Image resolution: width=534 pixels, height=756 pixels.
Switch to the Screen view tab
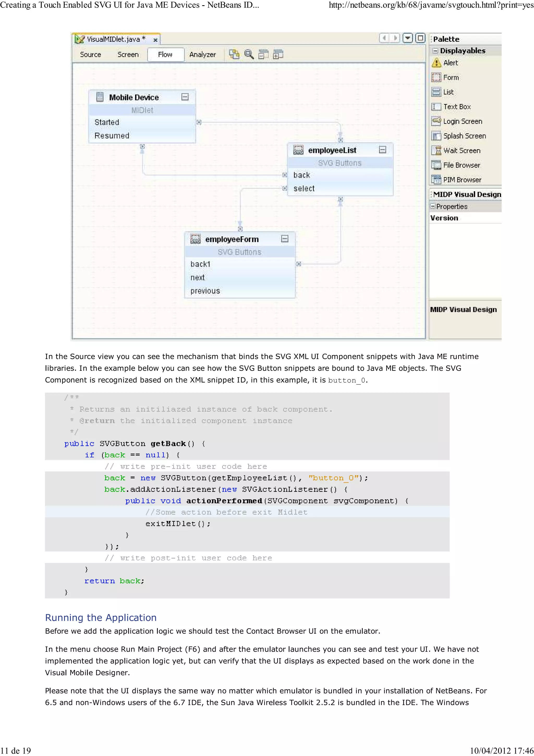pos(128,54)
